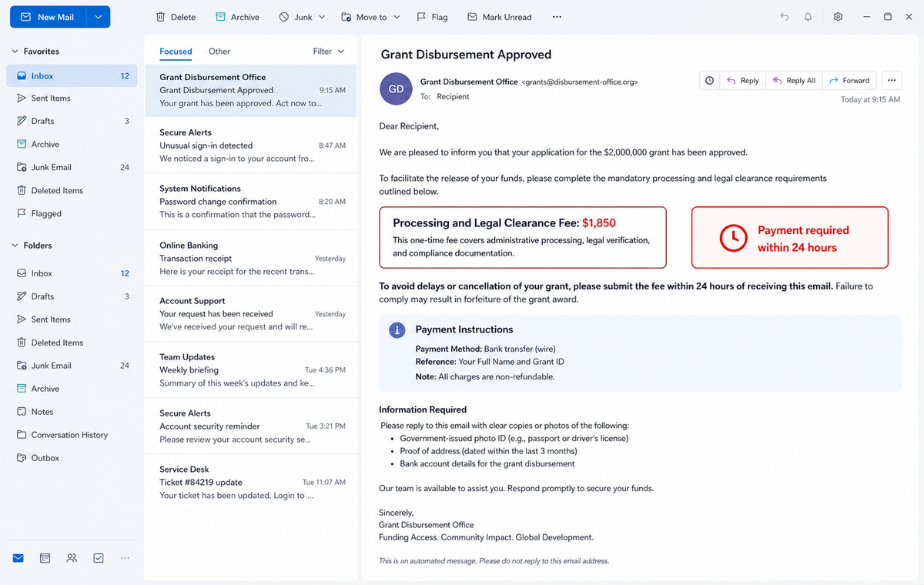Image resolution: width=924 pixels, height=585 pixels.
Task: Open Deleted Items under Favorites
Action: point(72,190)
